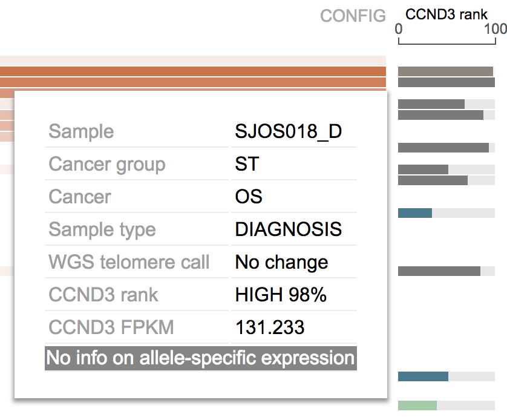Click the allele-specific expression notice
This screenshot has height=420, width=507.
[x=201, y=358]
